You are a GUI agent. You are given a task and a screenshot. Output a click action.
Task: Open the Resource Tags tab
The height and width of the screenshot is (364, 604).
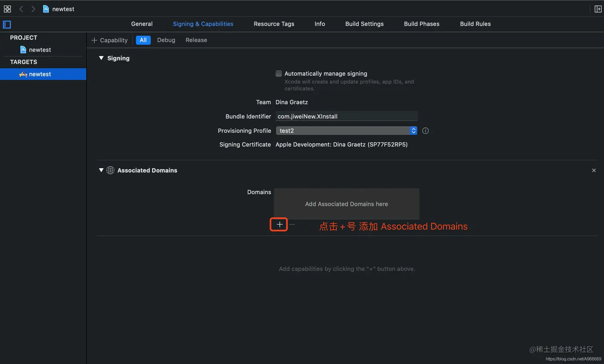click(x=274, y=24)
